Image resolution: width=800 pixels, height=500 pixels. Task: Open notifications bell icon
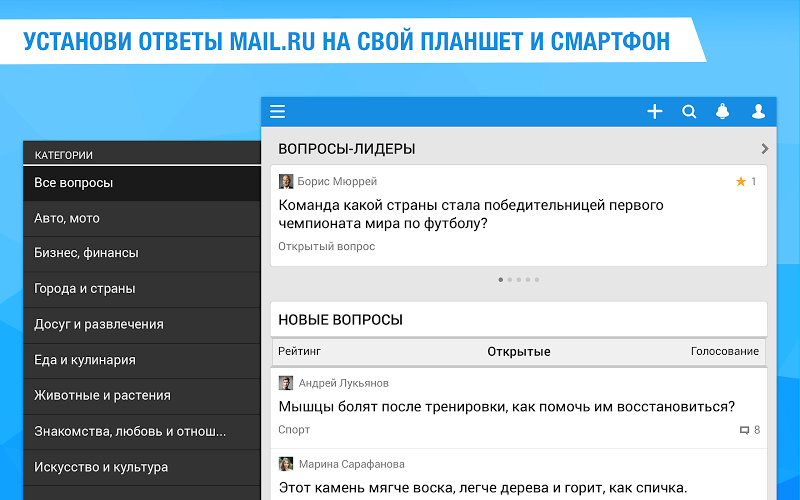point(722,111)
